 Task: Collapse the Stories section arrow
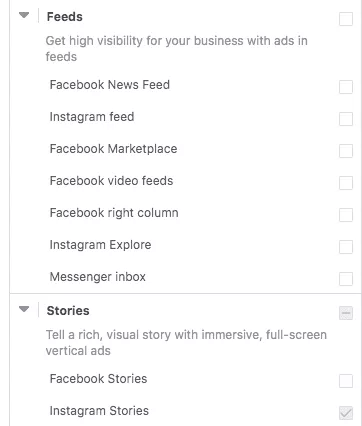pos(24,309)
